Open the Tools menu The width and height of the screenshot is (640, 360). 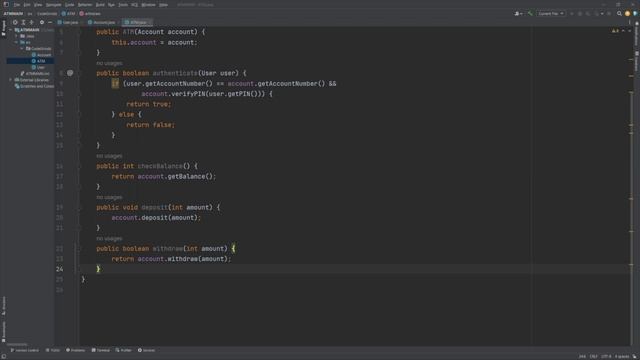[123, 5]
